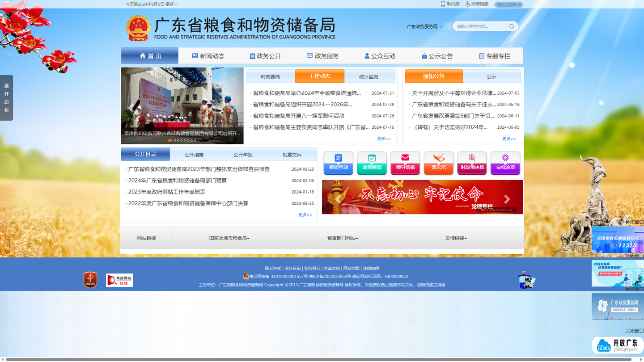Image resolution: width=644 pixels, height=362 pixels.
Task: Click the search input field
Action: [481, 26]
